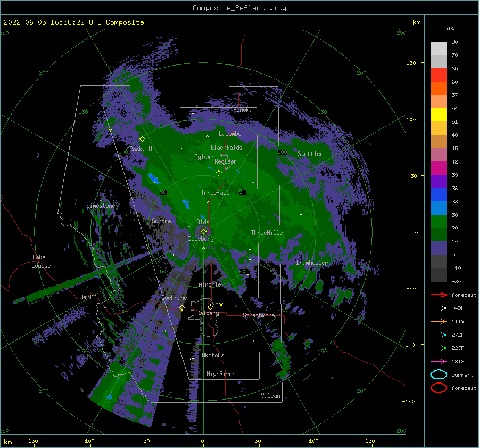Click the red forecast ellipse icon
Screen dimensions: 479x448
point(439,388)
